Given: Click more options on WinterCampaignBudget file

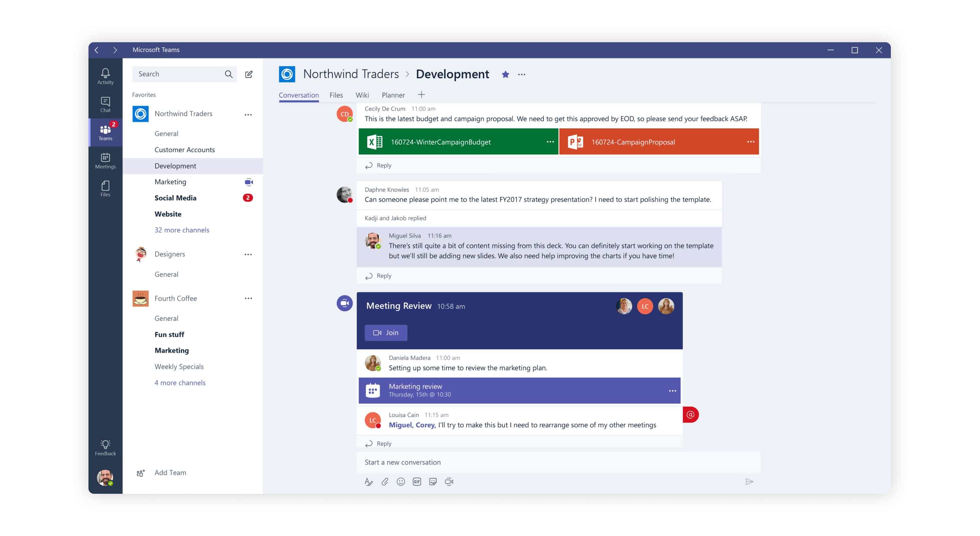Looking at the screenshot, I should tap(549, 141).
